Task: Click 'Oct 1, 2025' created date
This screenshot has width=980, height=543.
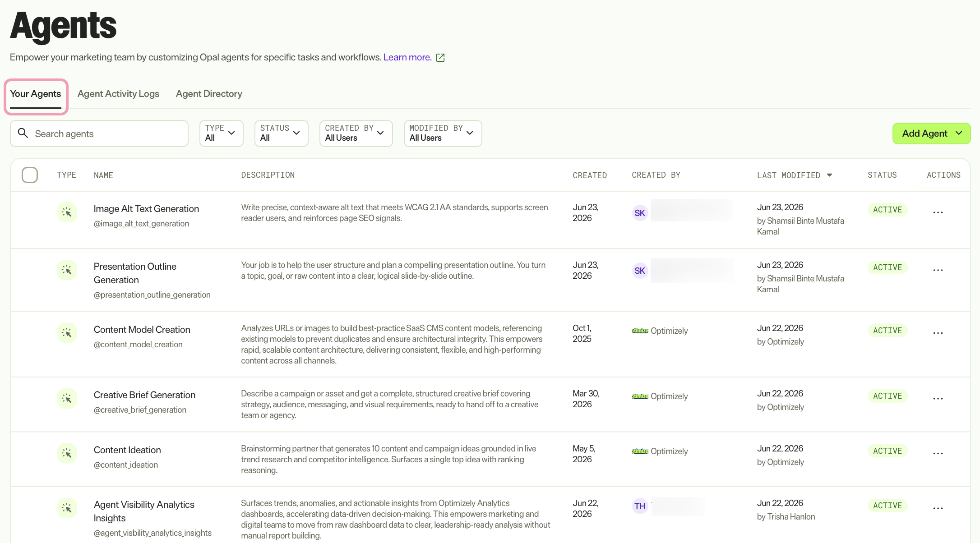Action: click(x=582, y=334)
